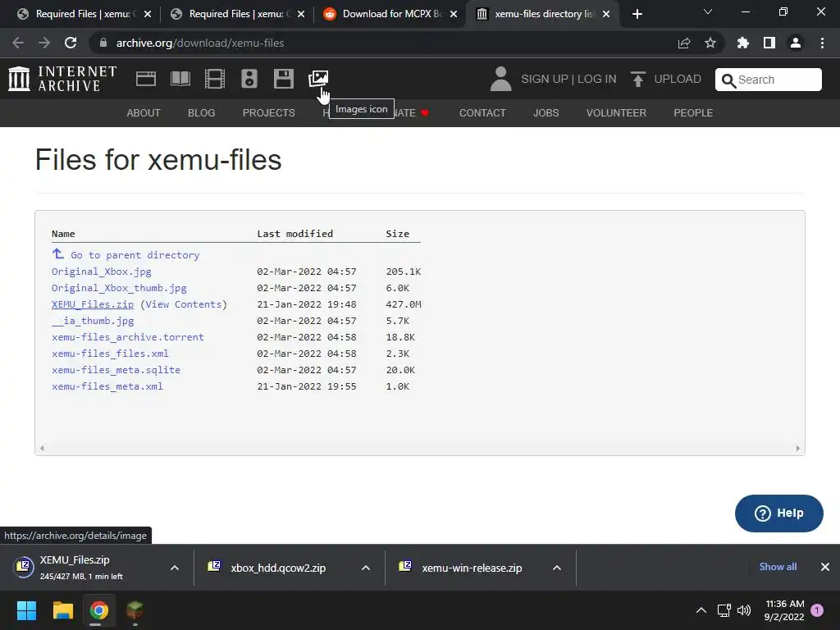Click the UPLOAD link
This screenshot has width=840, height=630.
[678, 79]
